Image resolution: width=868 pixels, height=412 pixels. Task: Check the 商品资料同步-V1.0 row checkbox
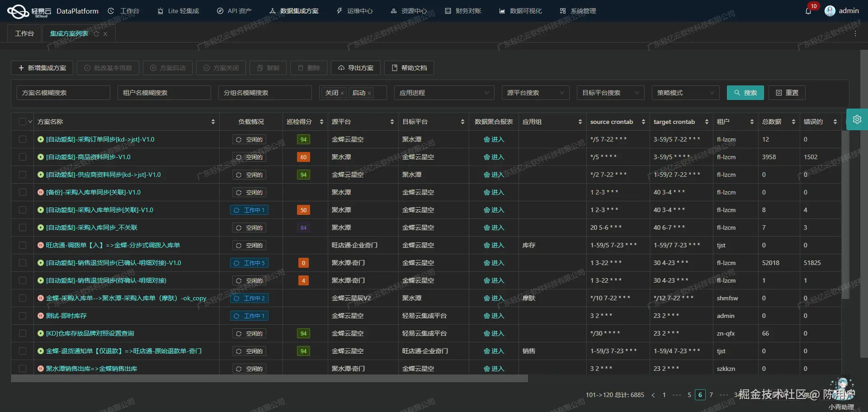[x=23, y=157]
